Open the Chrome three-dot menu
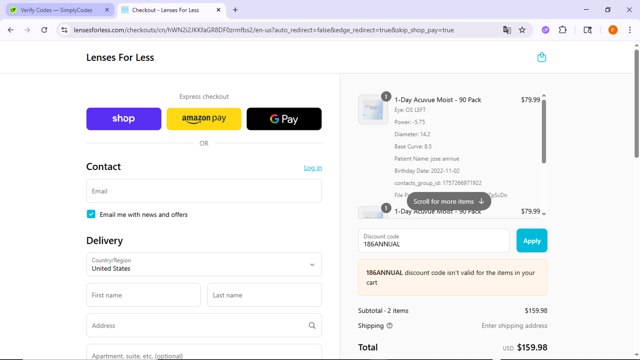 pos(630,30)
